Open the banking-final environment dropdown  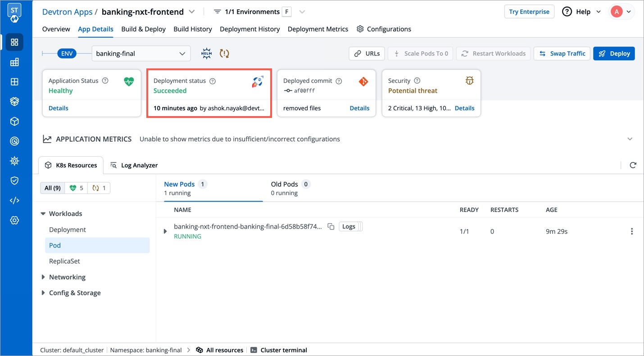point(141,54)
